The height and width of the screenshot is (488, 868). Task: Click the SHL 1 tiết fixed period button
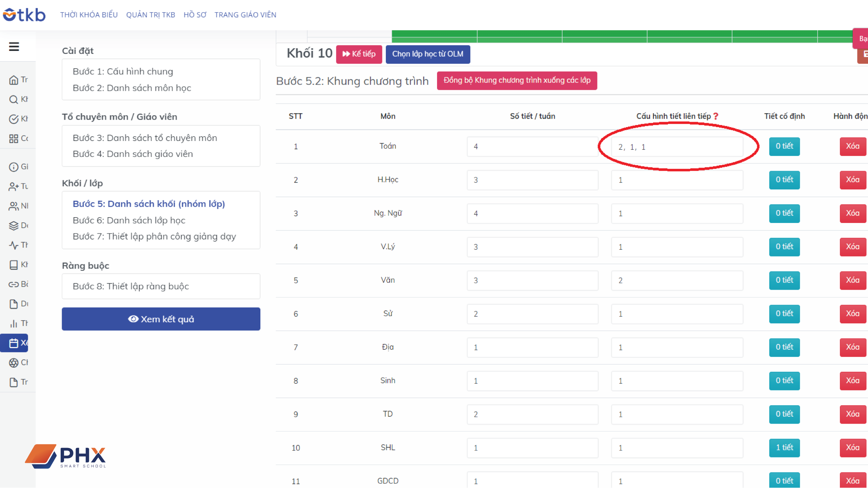784,448
